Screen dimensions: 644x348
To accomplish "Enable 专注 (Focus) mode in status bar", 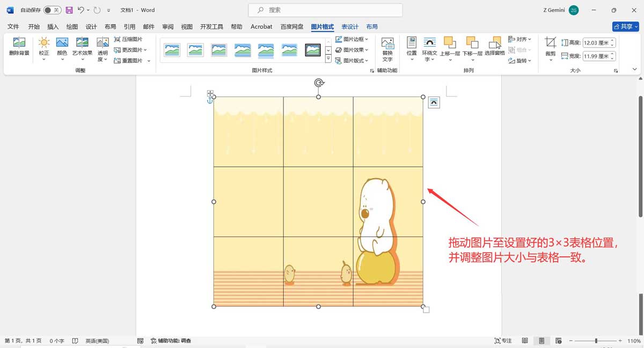I will pyautogui.click(x=505, y=340).
